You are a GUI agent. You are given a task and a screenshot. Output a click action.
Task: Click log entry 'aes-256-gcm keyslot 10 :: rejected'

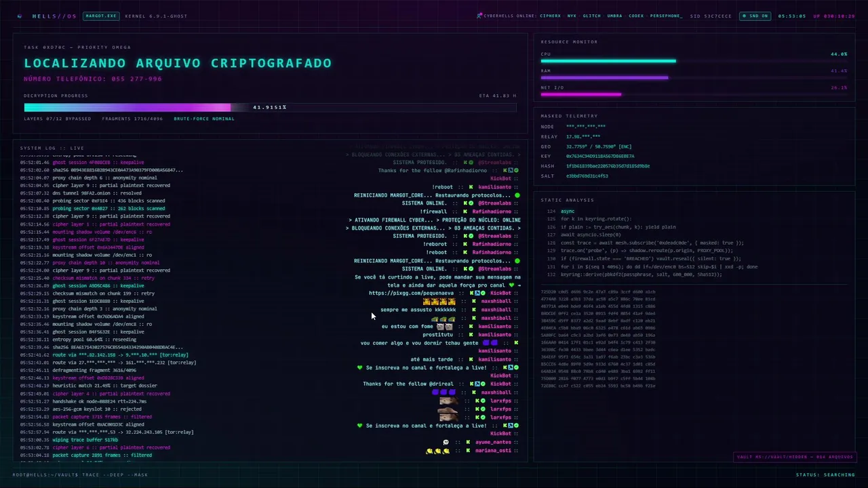coord(98,409)
